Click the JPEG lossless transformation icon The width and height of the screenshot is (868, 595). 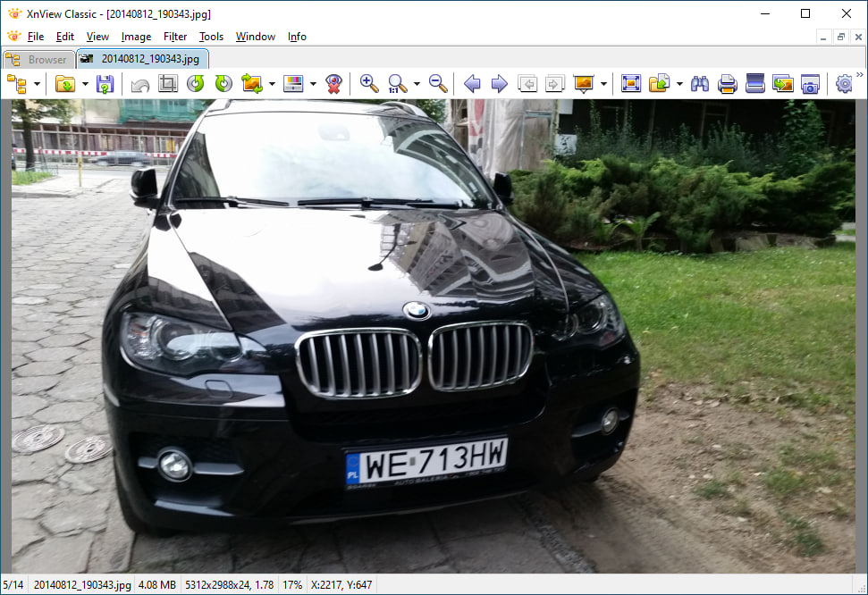coord(252,84)
